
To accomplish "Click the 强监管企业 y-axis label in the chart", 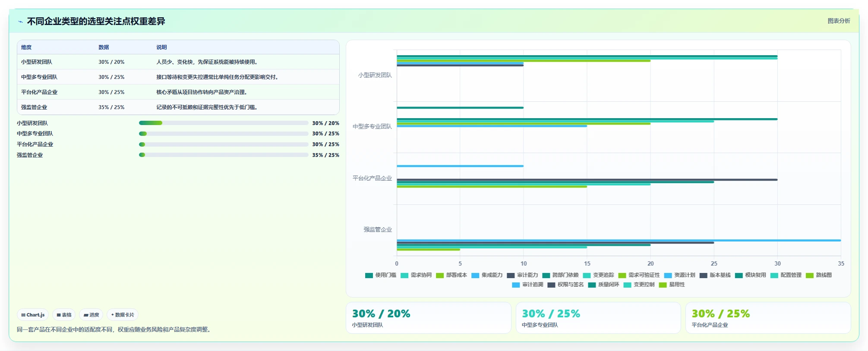I will coord(378,229).
